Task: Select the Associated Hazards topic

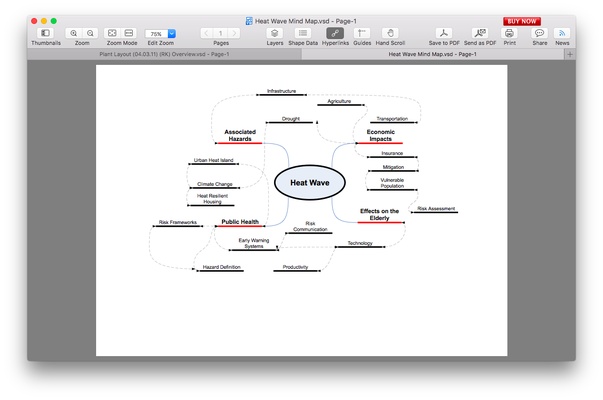Action: point(240,135)
